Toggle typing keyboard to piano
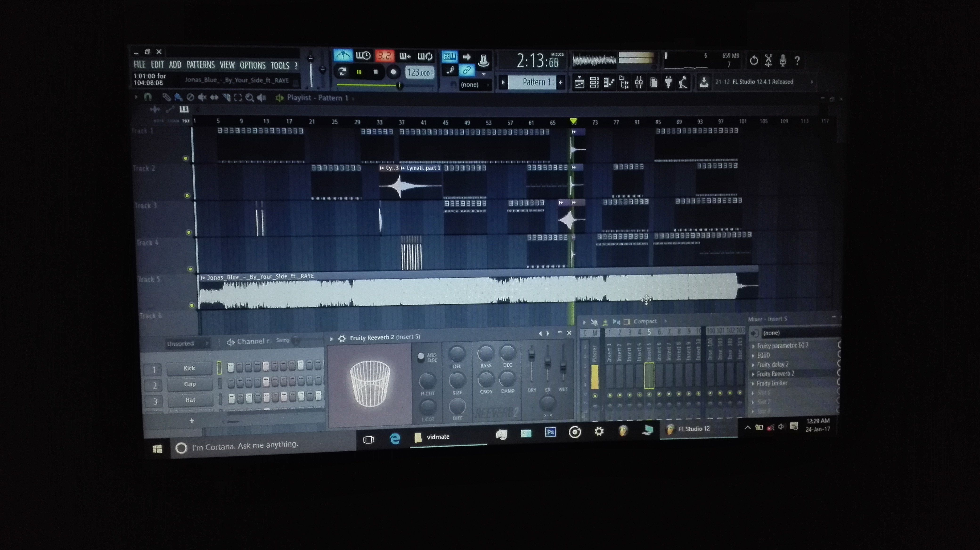 [449, 57]
